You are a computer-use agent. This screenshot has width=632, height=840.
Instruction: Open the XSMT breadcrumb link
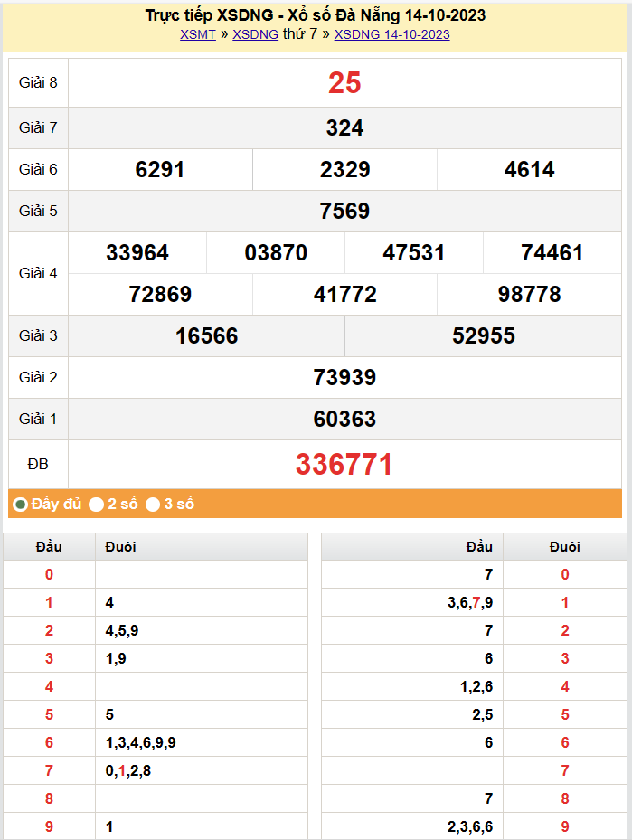[x=197, y=34]
